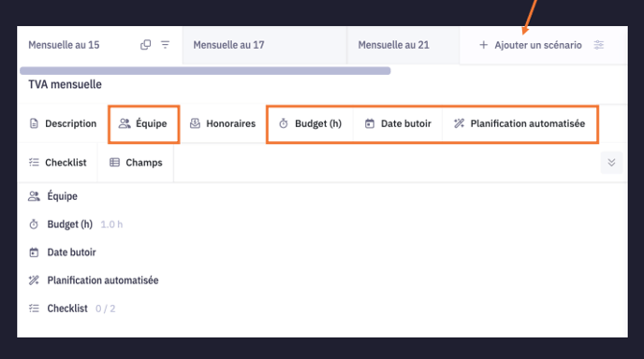Click the horizontal scrollbar under scenario tabs
The width and height of the screenshot is (644, 359).
(205, 70)
